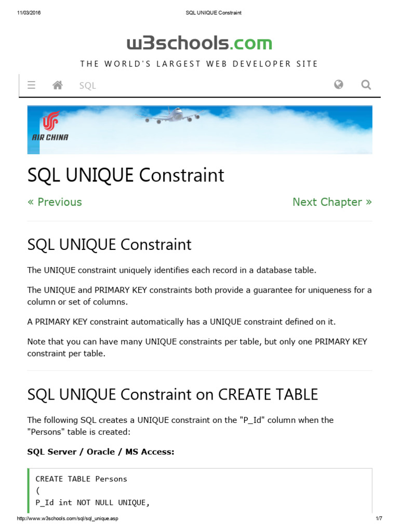Go to the « Previous chapter link

pos(55,202)
